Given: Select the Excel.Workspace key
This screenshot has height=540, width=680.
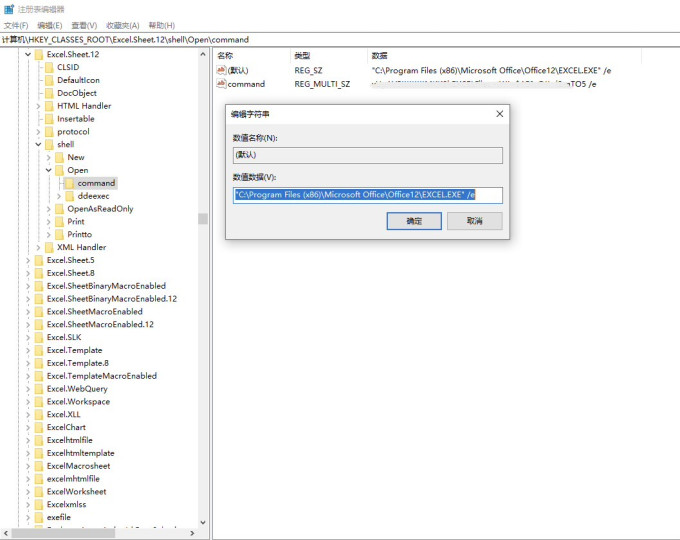Looking at the screenshot, I should (78, 402).
